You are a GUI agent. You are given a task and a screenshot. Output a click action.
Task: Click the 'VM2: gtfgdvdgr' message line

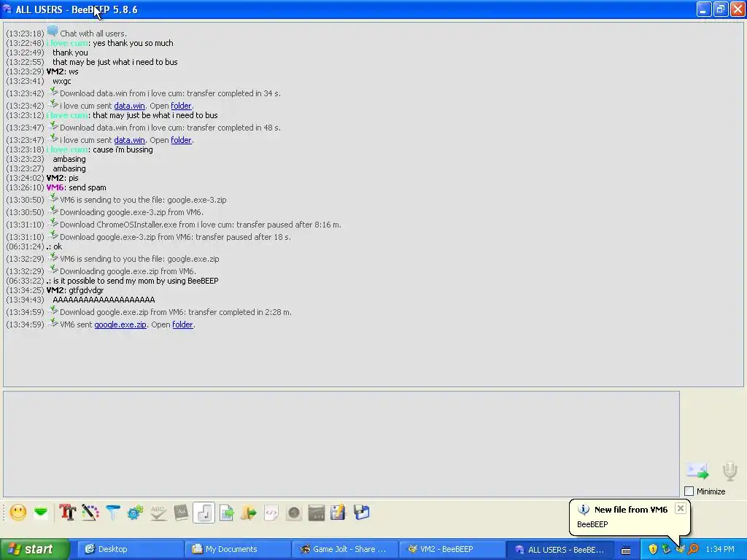(x=75, y=290)
